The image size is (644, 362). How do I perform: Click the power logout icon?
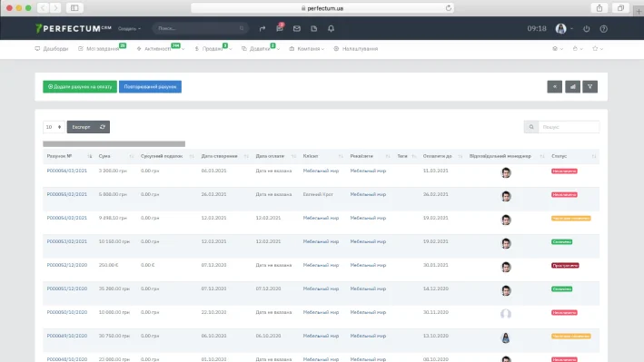point(587,29)
